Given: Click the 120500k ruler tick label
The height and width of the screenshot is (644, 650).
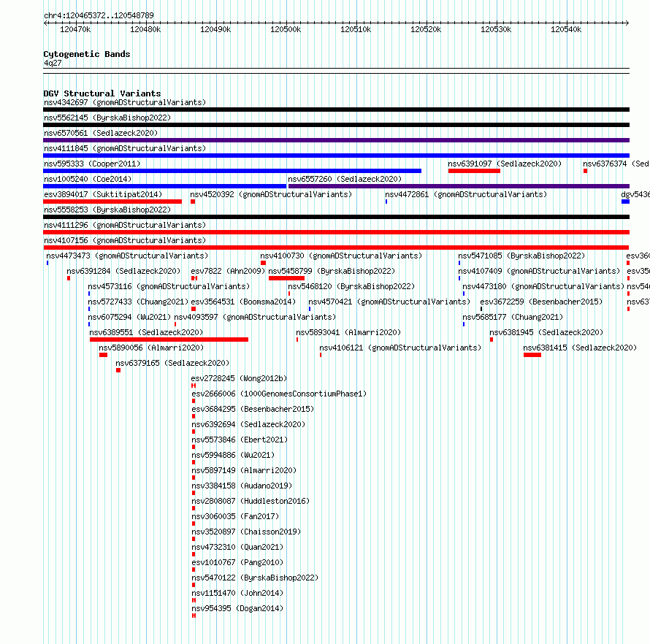Looking at the screenshot, I should (286, 29).
